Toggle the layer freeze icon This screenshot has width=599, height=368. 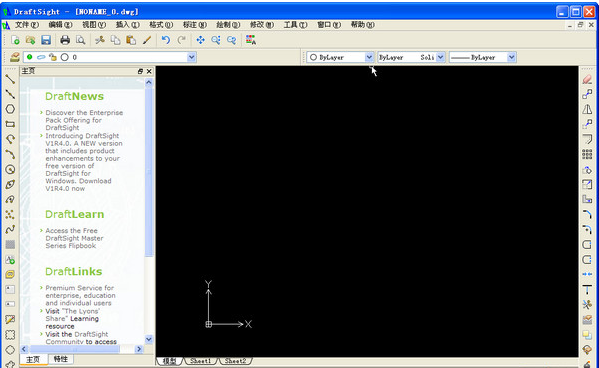[x=41, y=57]
